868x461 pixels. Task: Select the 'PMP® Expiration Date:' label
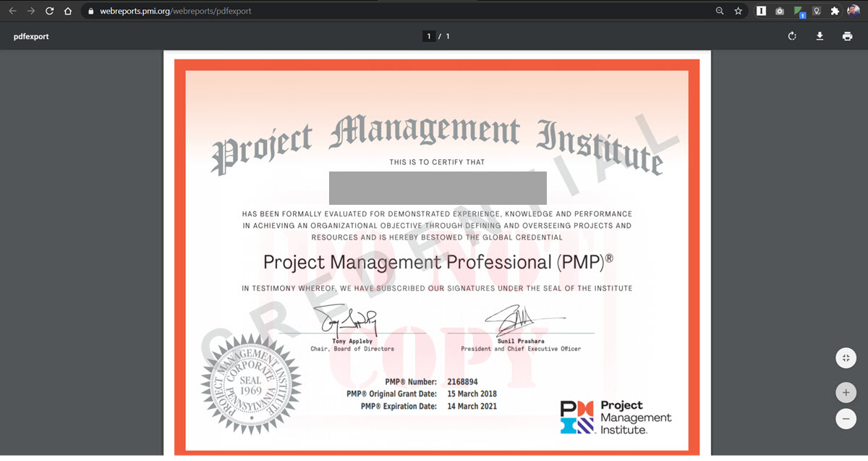coord(399,406)
